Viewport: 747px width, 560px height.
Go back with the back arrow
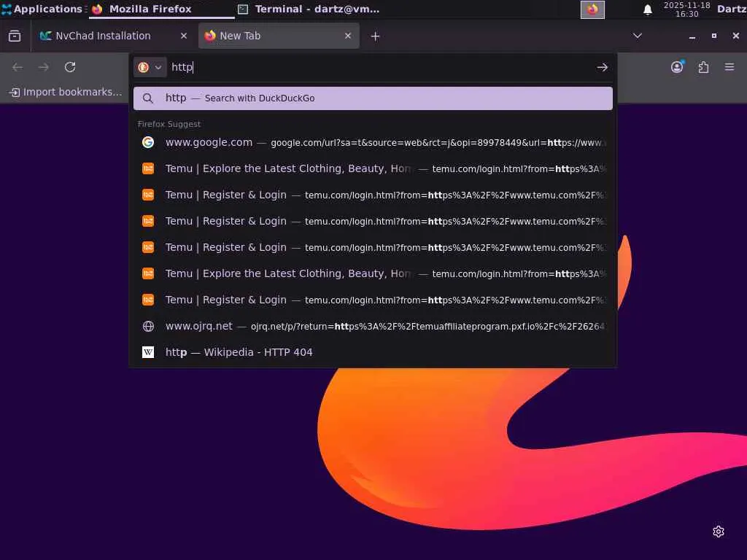point(18,67)
